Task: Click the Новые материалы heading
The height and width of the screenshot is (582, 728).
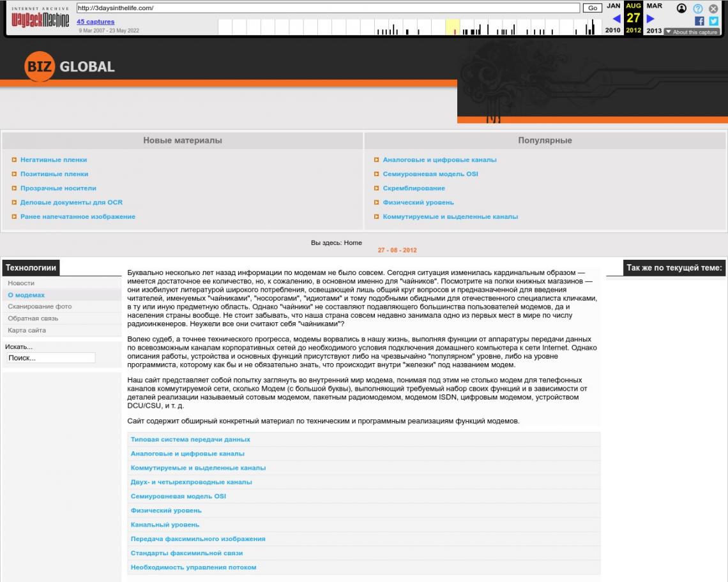Action: pyautogui.click(x=183, y=140)
